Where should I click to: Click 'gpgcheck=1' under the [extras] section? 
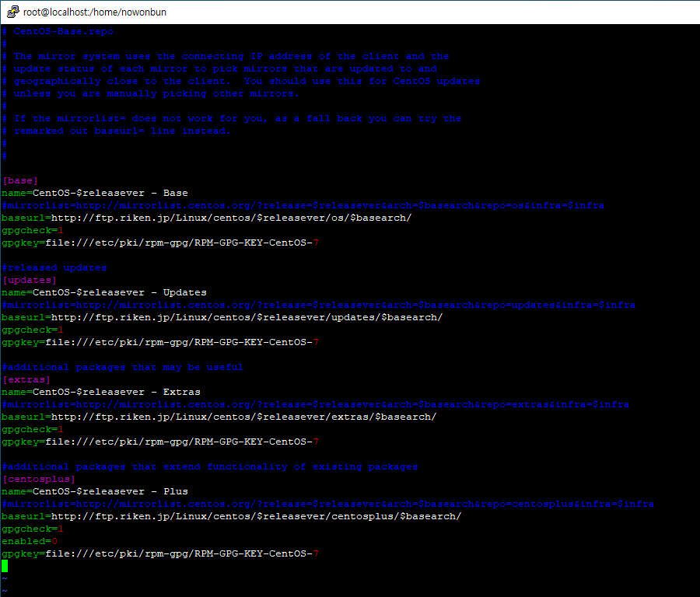(x=33, y=430)
